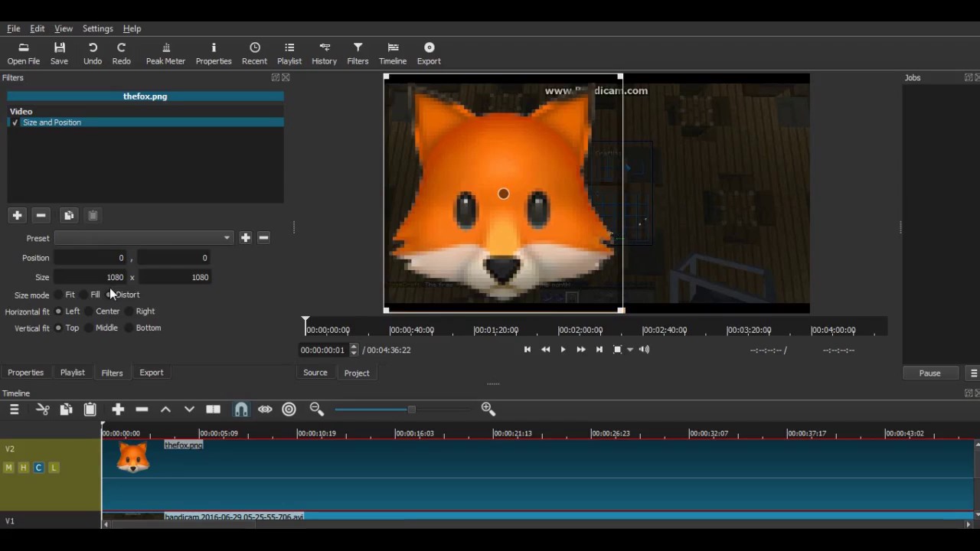This screenshot has width=980, height=551.
Task: Select the Fit size mode
Action: tap(58, 295)
